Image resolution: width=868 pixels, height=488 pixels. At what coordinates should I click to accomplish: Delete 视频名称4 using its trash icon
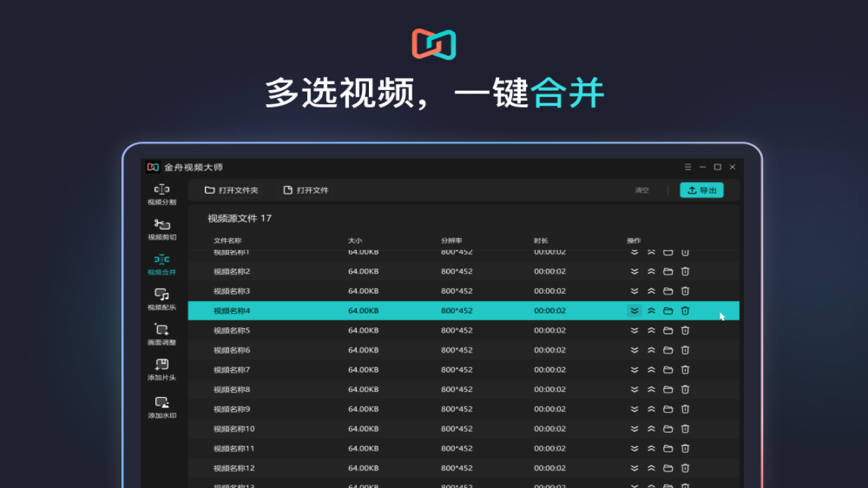[685, 310]
